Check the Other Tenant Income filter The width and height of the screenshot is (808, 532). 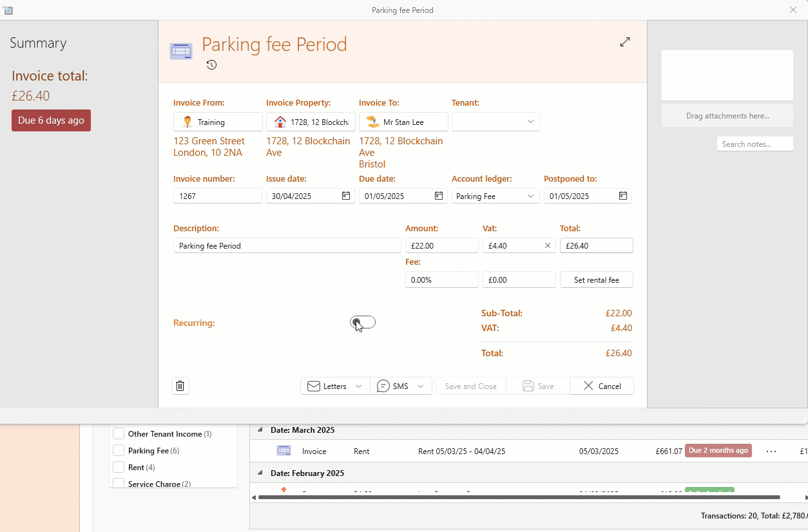(119, 433)
